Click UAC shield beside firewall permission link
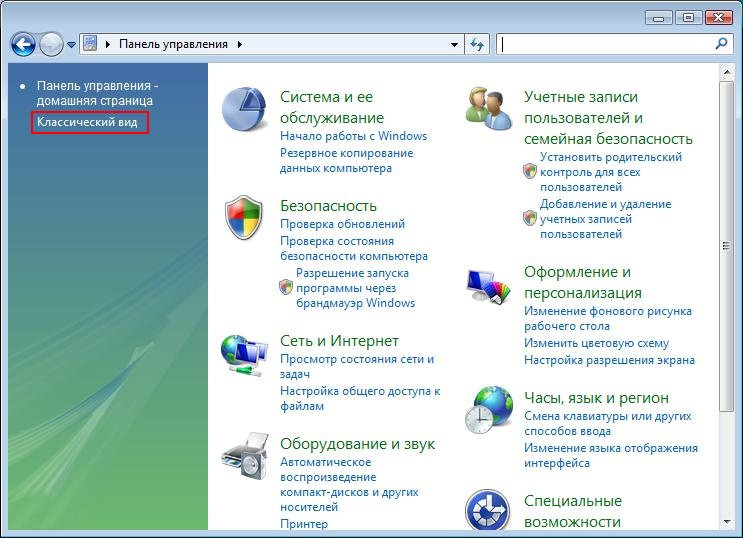The image size is (743, 538). 286,287
